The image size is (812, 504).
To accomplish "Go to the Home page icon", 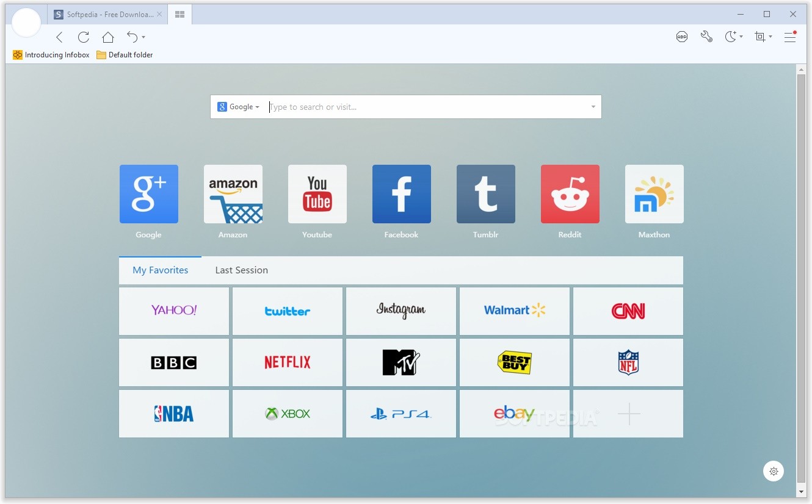I will click(108, 37).
